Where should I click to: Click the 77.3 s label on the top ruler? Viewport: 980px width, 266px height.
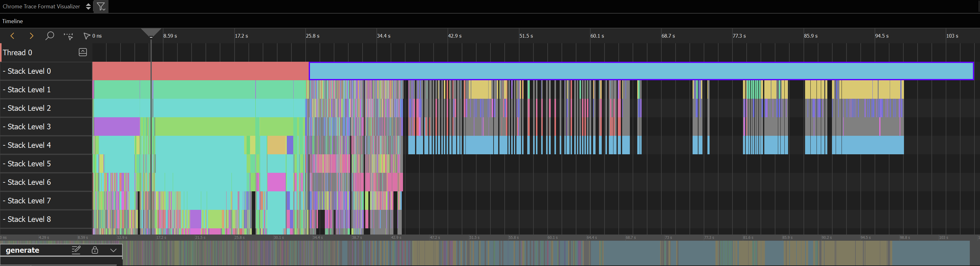[x=739, y=36]
